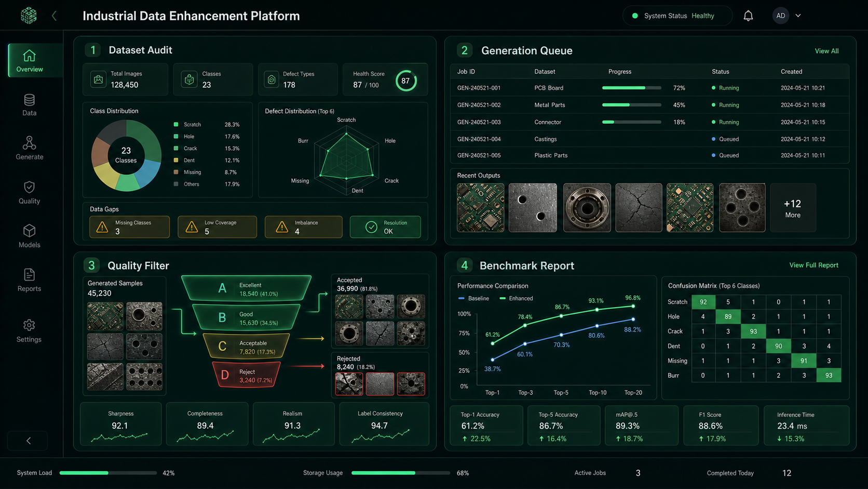Image resolution: width=868 pixels, height=489 pixels.
Task: Select the grade C Acceptable funnel tier
Action: click(246, 347)
